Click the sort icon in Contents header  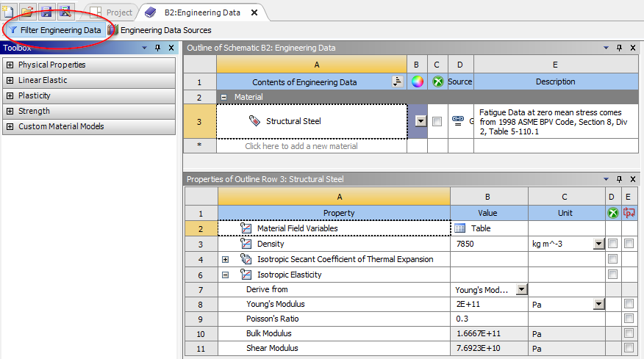(x=398, y=81)
